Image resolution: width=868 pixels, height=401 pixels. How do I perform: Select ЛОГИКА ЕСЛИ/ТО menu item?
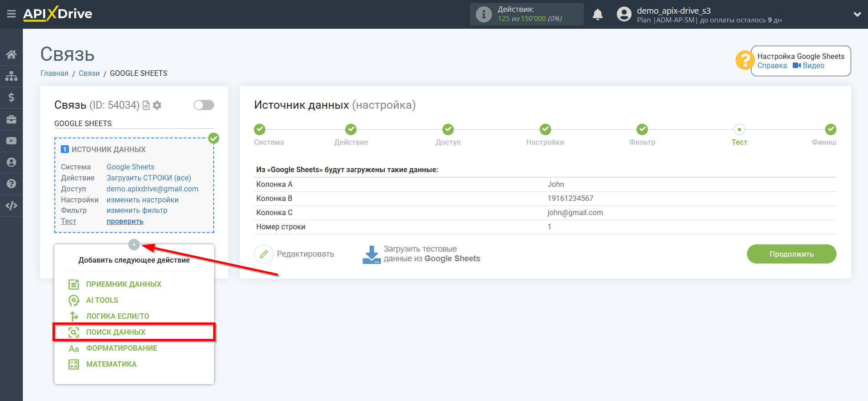[x=118, y=316]
